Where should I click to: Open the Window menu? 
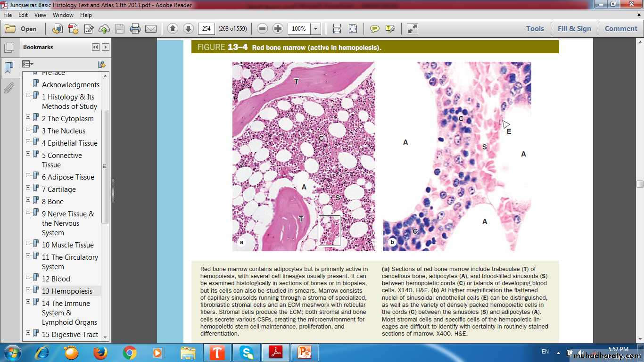(63, 15)
